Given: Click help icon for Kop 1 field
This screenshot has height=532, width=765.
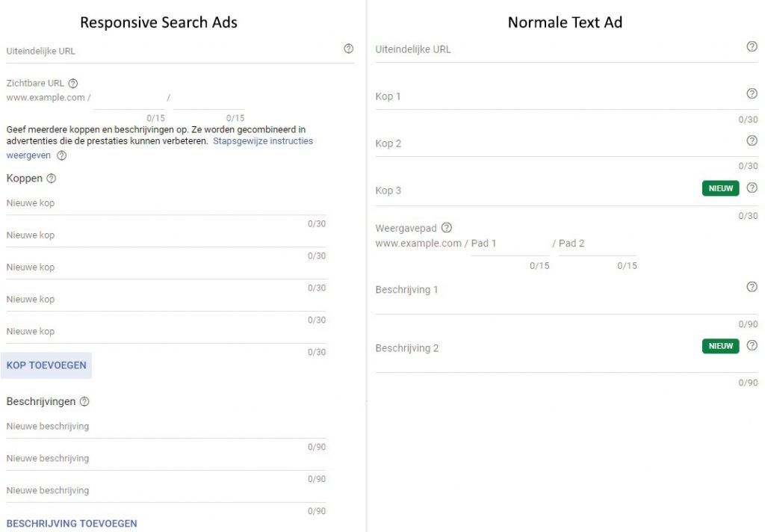Looking at the screenshot, I should (752, 93).
